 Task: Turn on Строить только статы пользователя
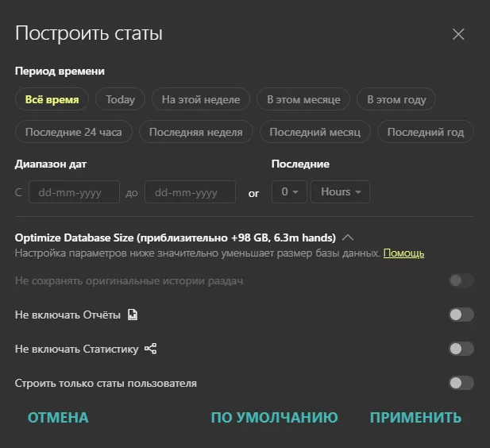pos(461,383)
